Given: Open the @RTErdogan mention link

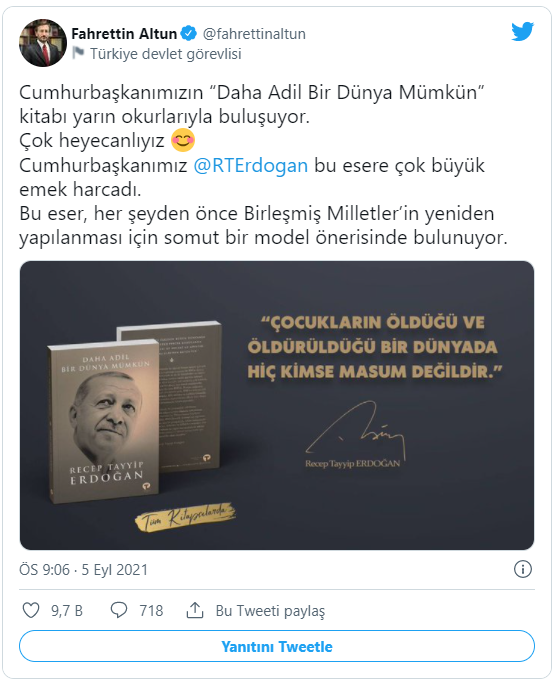Looking at the screenshot, I should click(x=251, y=165).
